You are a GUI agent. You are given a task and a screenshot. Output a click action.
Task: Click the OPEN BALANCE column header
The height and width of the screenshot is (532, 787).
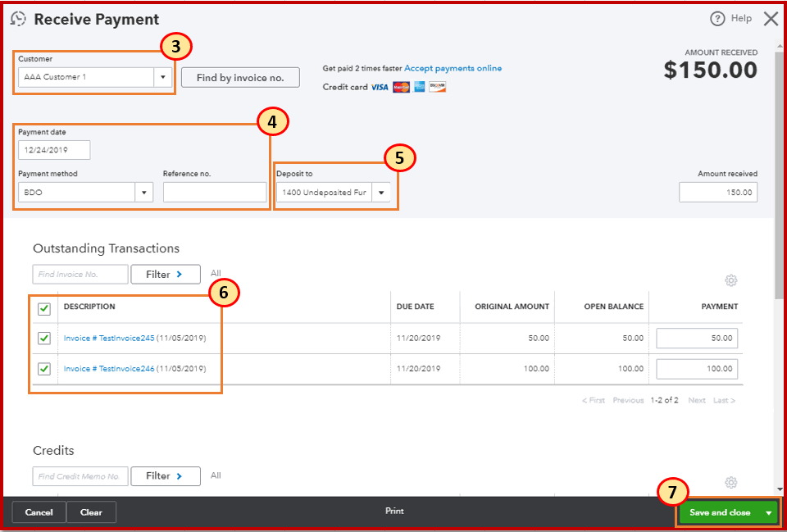pyautogui.click(x=614, y=307)
